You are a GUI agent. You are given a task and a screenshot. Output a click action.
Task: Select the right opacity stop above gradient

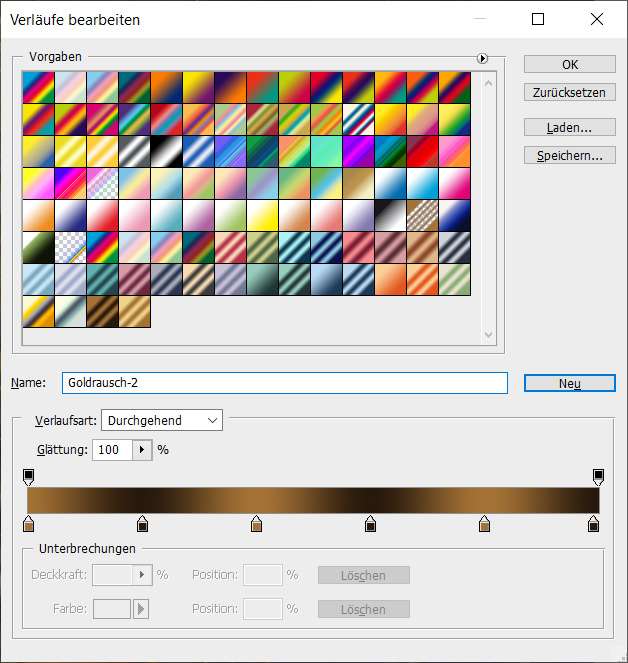click(598, 476)
